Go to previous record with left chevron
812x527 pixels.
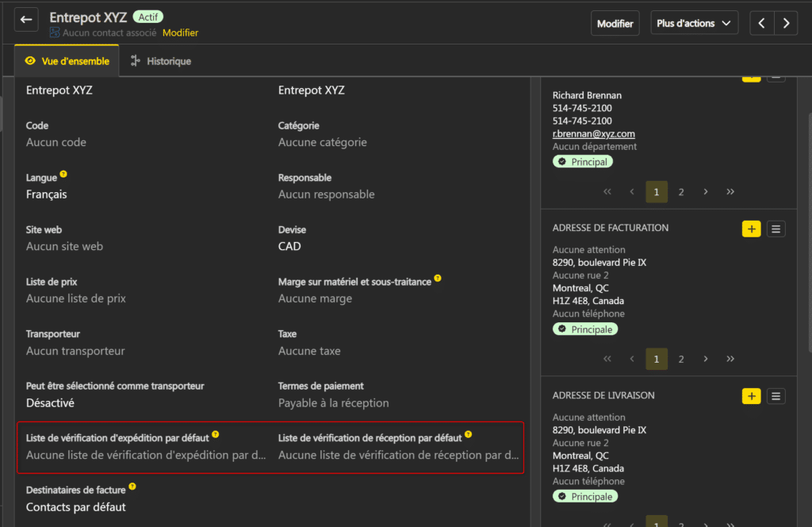tap(761, 24)
